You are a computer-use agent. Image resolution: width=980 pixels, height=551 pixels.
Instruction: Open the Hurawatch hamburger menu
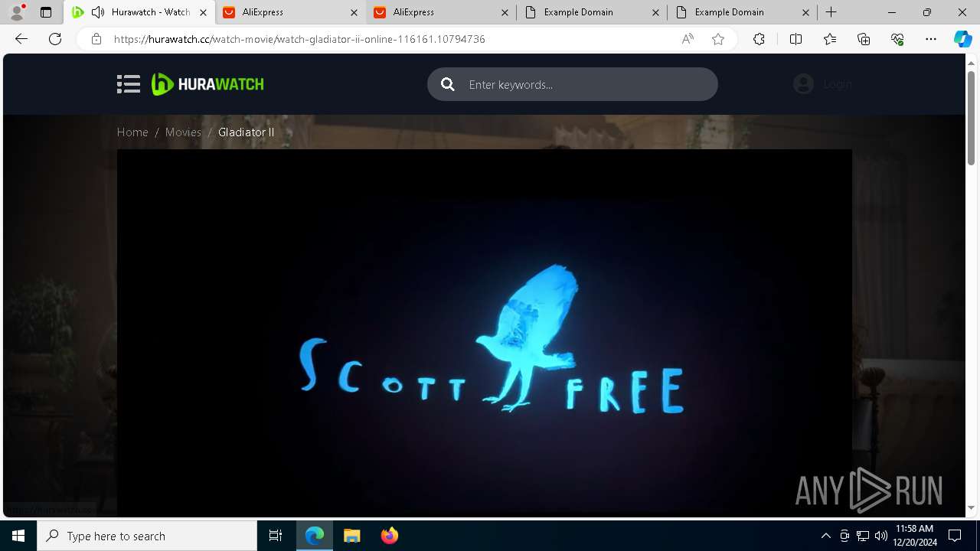tap(129, 84)
